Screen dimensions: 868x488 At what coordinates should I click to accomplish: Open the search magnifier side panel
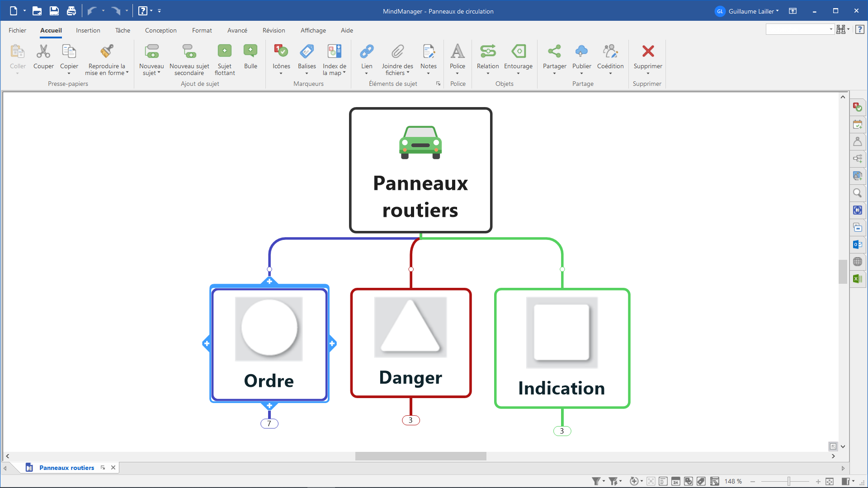[857, 193]
